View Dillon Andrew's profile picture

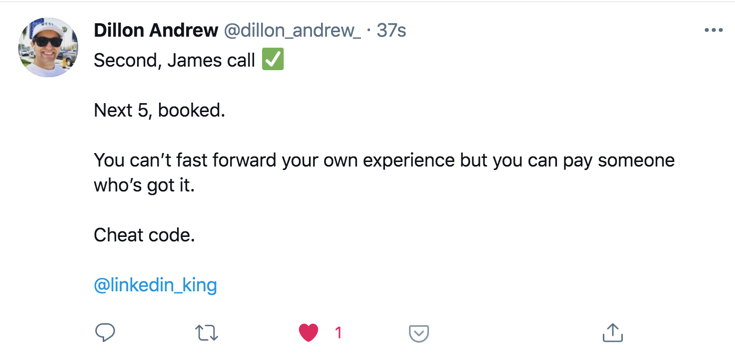click(48, 47)
